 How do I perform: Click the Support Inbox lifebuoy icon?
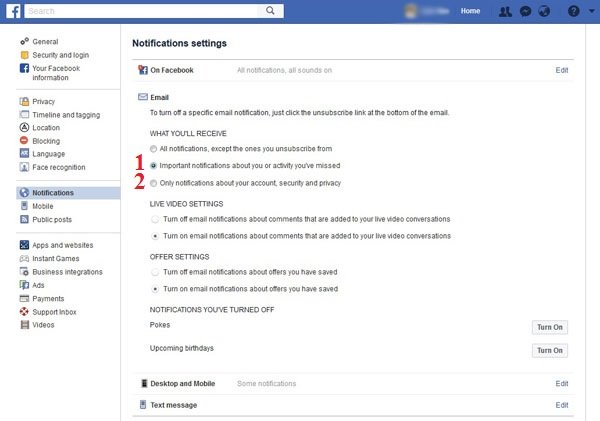pos(24,312)
